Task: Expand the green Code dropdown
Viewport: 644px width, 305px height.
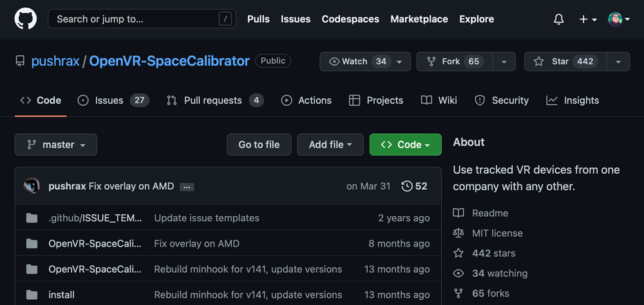Action: tap(405, 145)
